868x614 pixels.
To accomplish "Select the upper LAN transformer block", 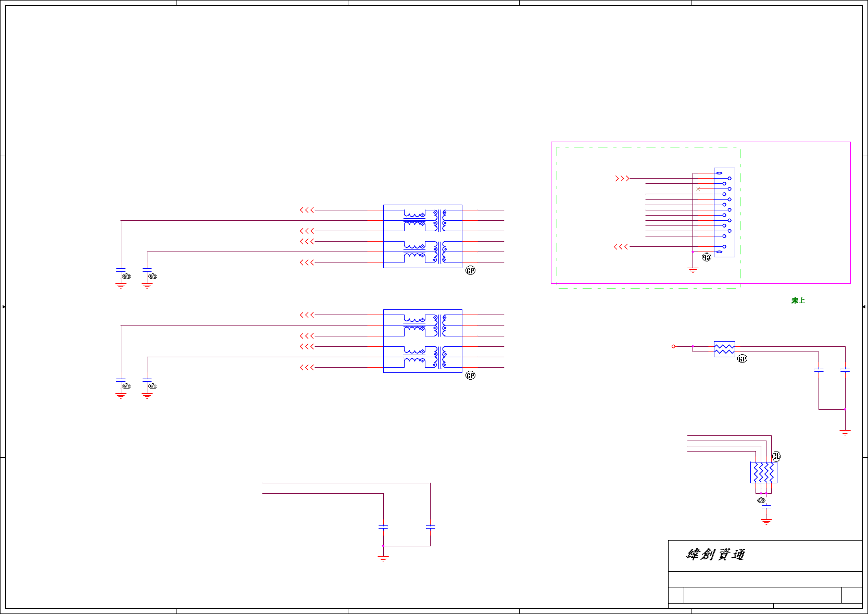I will tap(422, 236).
